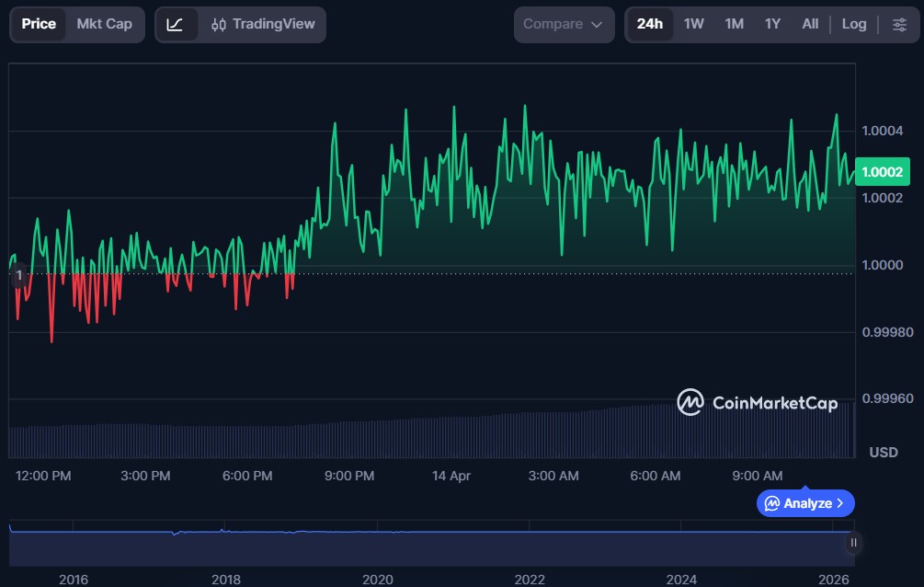The height and width of the screenshot is (587, 924).
Task: Set chart range to 1W
Action: [x=693, y=24]
